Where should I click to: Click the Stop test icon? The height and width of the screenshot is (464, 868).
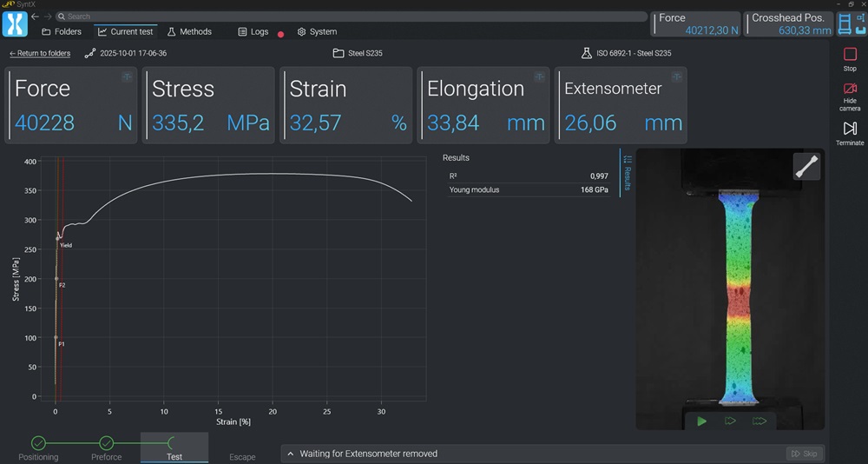tap(850, 55)
